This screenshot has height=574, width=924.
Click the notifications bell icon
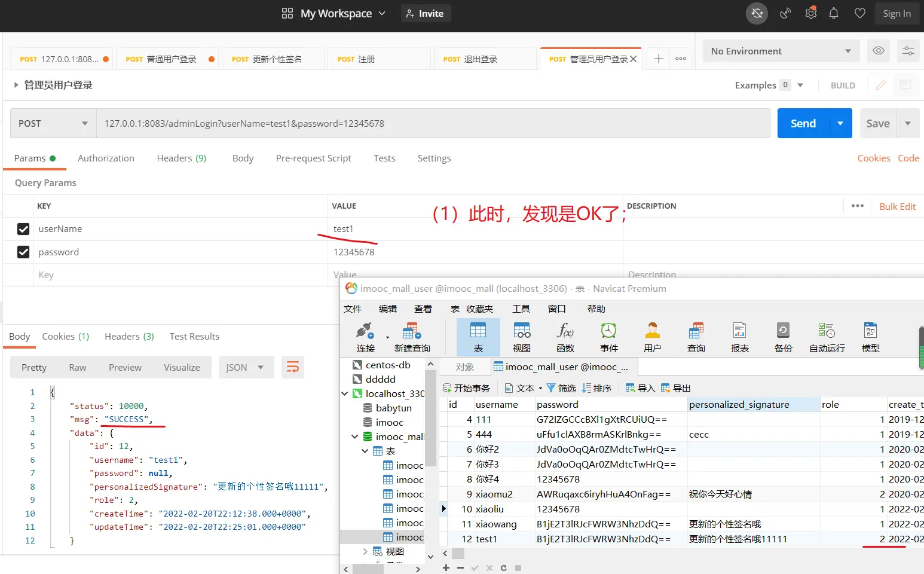[834, 13]
